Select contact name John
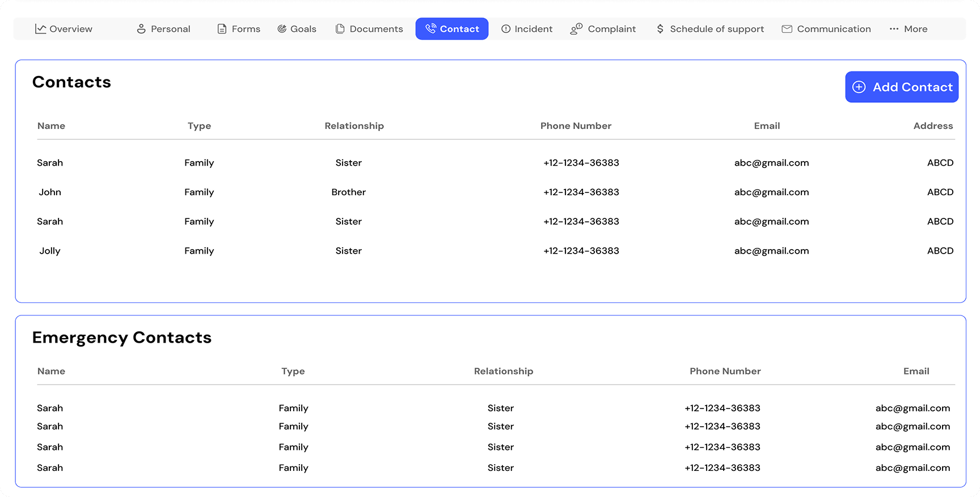 click(50, 192)
